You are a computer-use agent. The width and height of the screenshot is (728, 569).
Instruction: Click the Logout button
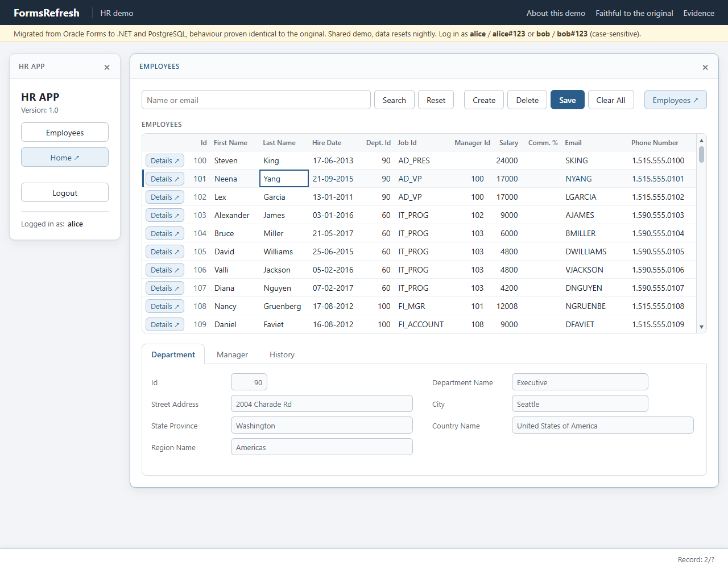(x=65, y=192)
